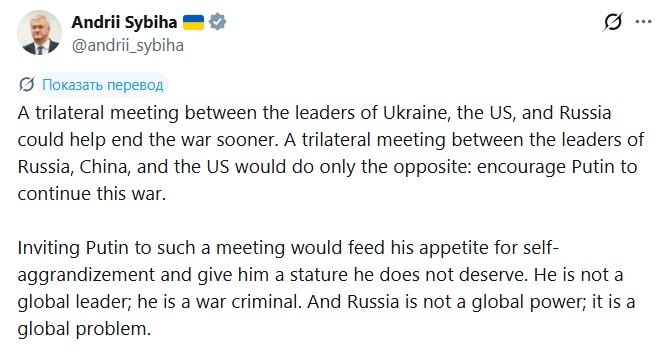Click the Andrii Sybiha display name
Image resolution: width=665 pixels, height=360 pixels.
pyautogui.click(x=124, y=22)
